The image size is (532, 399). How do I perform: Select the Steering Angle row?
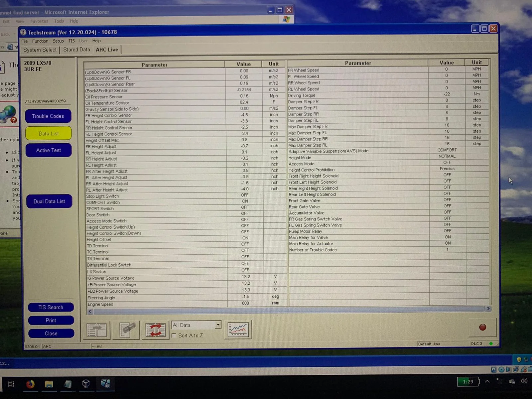click(x=187, y=297)
